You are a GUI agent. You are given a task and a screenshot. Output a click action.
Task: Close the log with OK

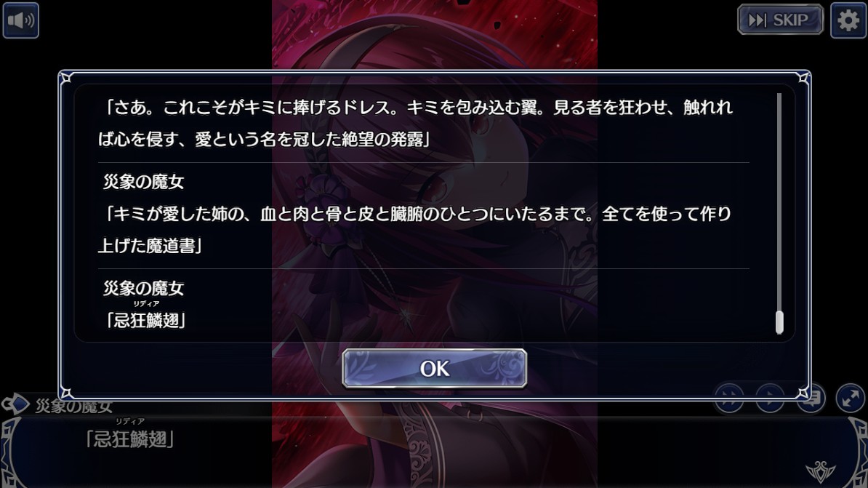(x=435, y=368)
